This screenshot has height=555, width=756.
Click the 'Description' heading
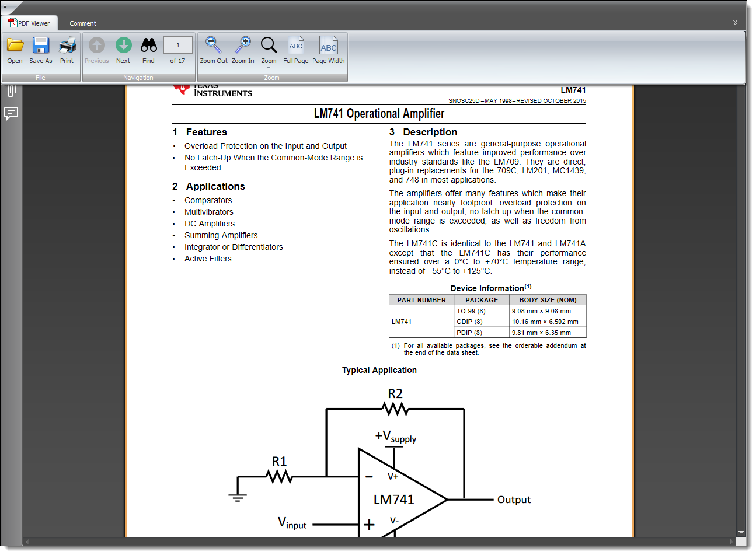430,132
